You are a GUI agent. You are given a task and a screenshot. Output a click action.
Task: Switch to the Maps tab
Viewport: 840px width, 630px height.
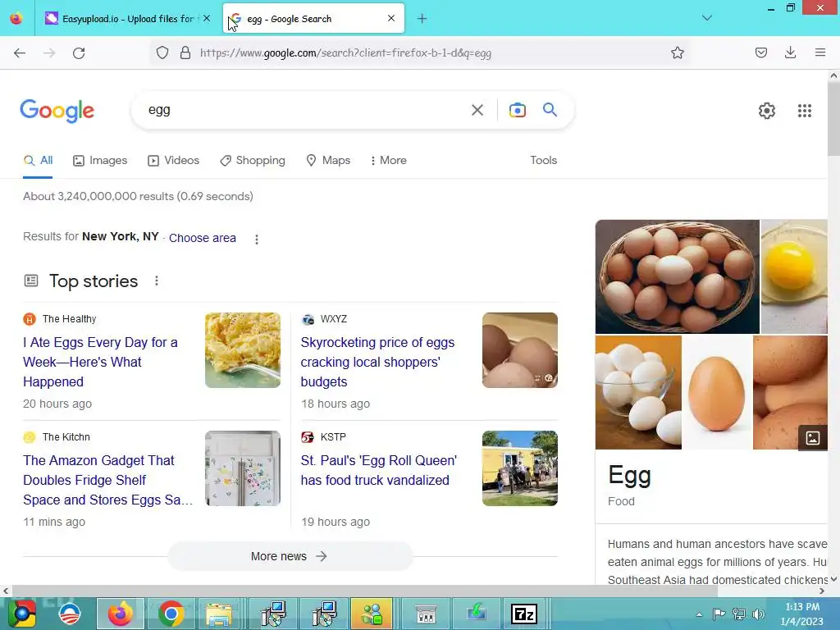328,160
